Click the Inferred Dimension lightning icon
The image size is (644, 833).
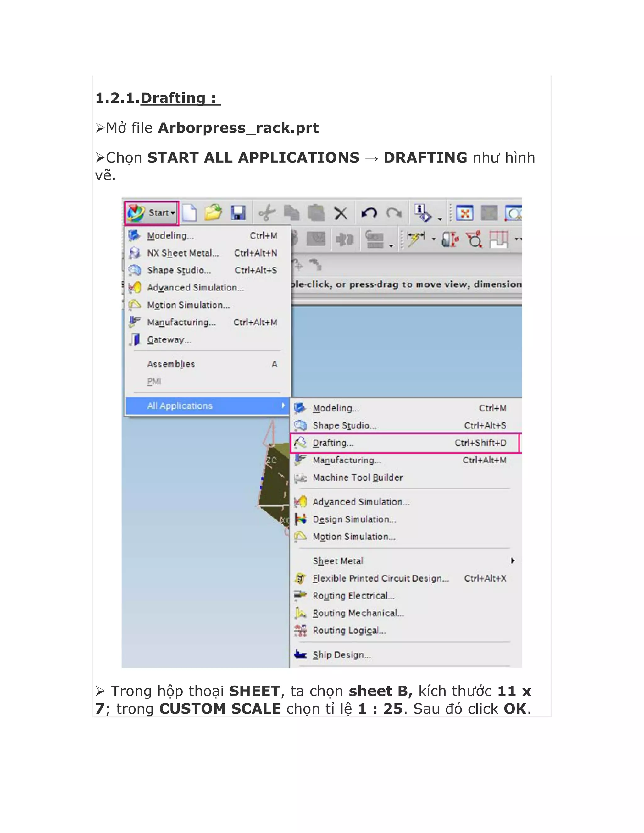coord(416,240)
